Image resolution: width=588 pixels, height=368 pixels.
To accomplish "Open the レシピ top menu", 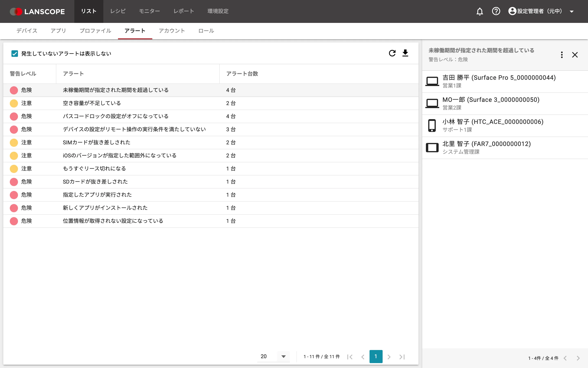I will click(118, 11).
